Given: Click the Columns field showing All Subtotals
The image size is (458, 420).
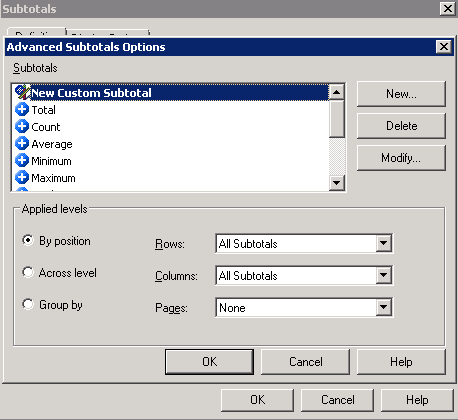Looking at the screenshot, I should point(304,276).
